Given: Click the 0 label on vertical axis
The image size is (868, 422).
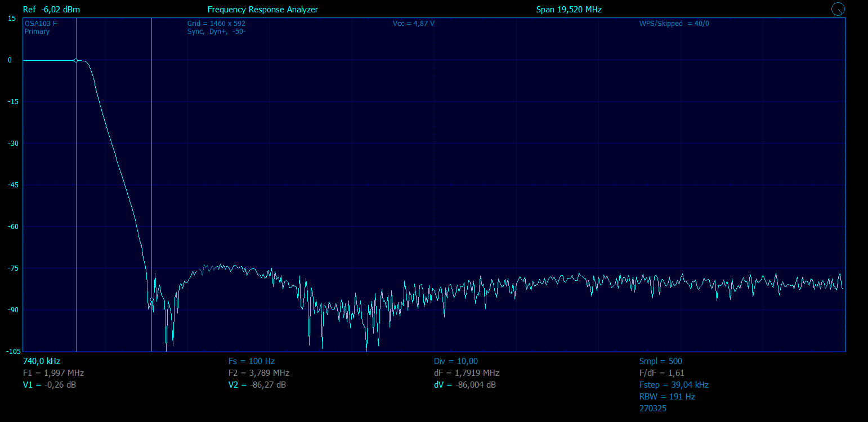Looking at the screenshot, I should click(10, 60).
